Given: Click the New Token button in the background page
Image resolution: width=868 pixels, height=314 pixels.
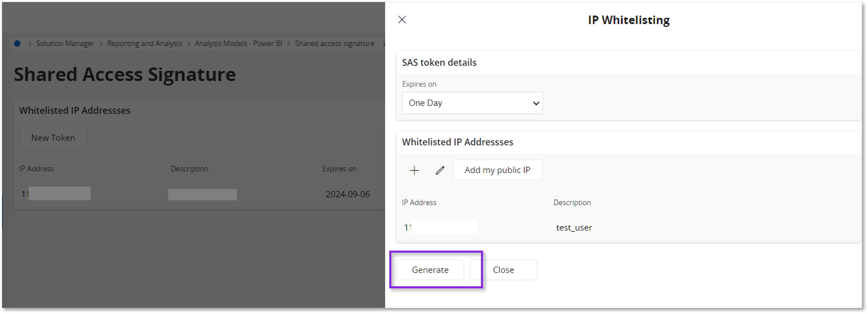Looking at the screenshot, I should (53, 137).
